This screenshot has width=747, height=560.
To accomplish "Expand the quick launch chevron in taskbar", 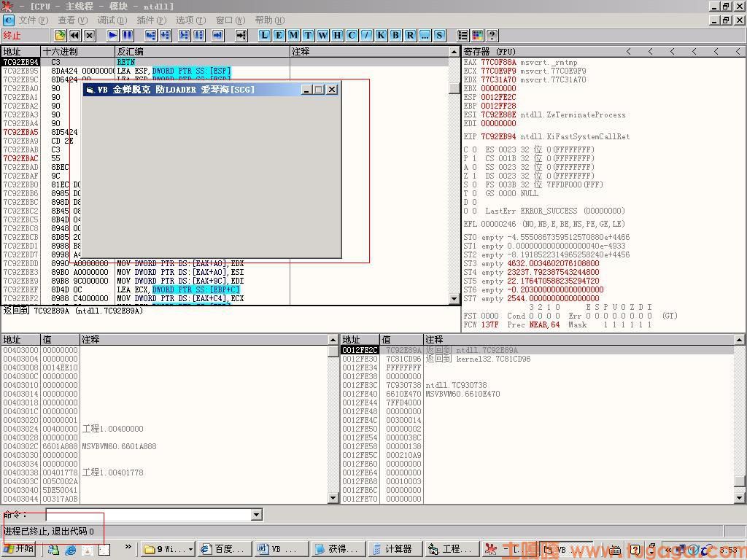I will coord(128,547).
